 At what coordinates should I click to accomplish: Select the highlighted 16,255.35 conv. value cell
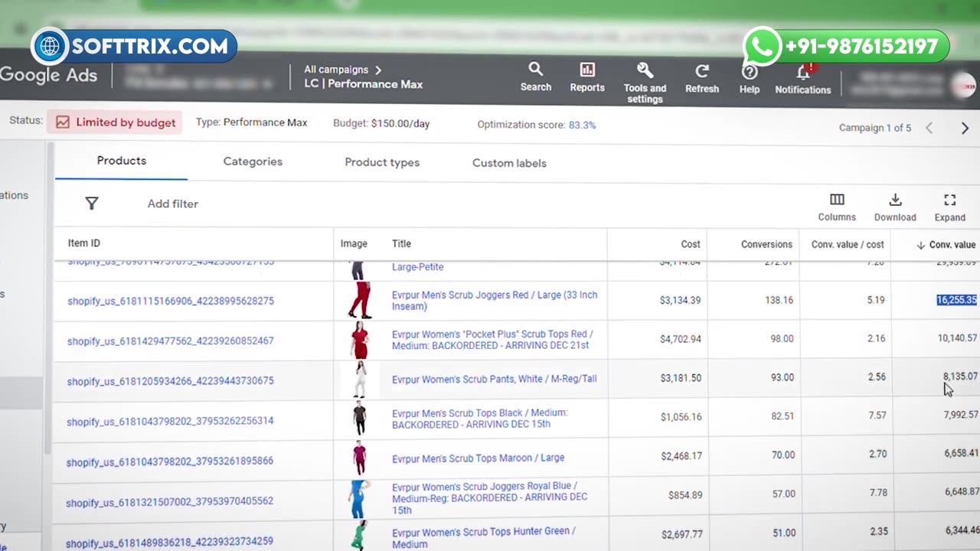[956, 300]
